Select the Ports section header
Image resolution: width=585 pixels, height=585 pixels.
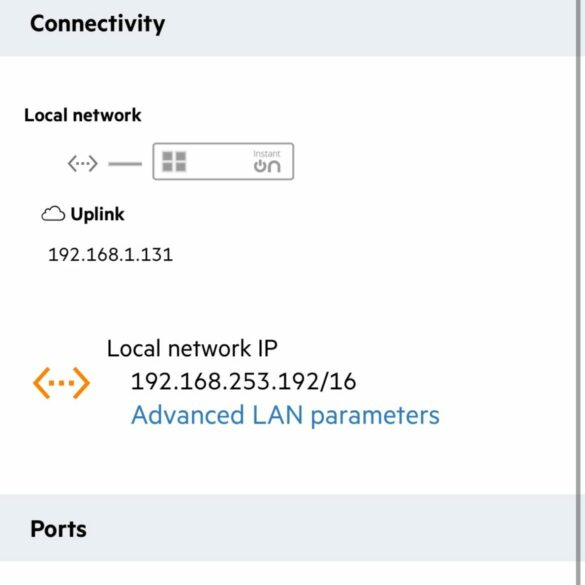pos(288,528)
